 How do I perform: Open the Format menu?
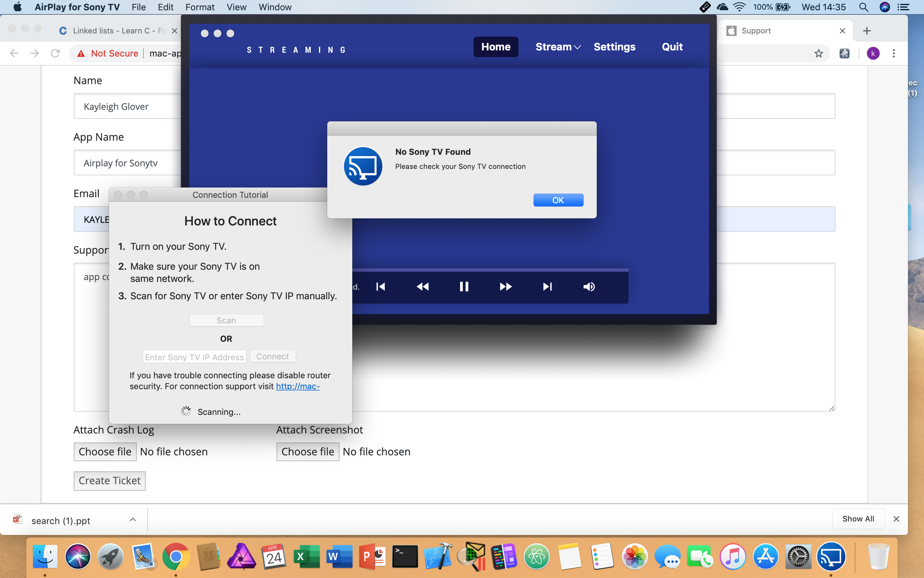[200, 7]
